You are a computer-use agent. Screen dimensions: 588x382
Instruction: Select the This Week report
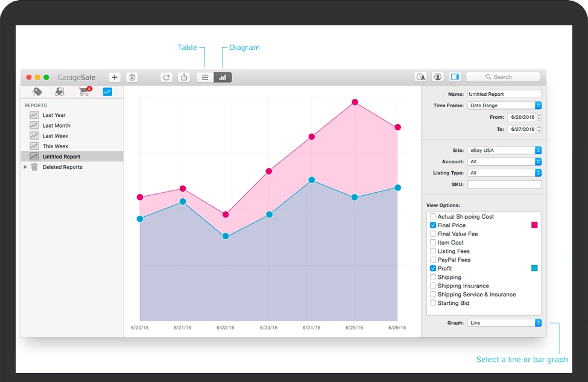(x=55, y=146)
